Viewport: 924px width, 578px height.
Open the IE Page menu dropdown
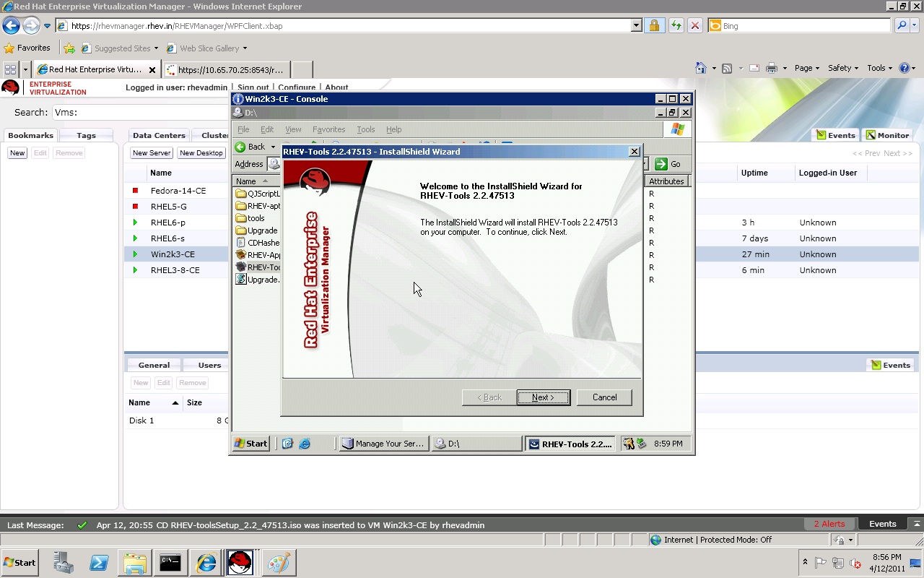click(x=806, y=68)
